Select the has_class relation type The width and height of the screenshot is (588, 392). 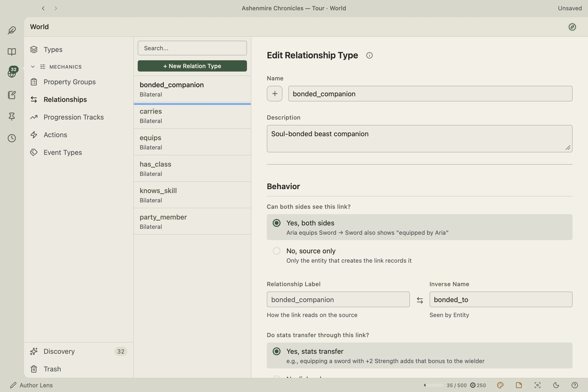coord(192,169)
